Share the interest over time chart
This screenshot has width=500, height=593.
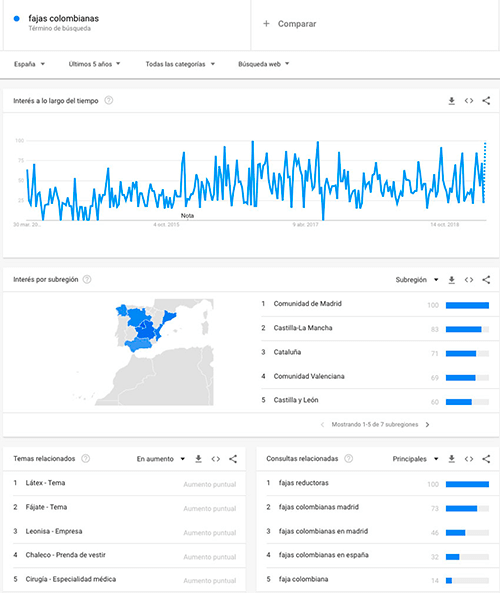(486, 101)
